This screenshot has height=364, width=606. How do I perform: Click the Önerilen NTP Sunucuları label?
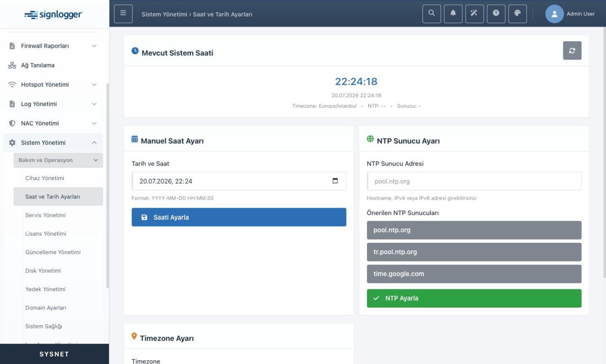click(403, 213)
